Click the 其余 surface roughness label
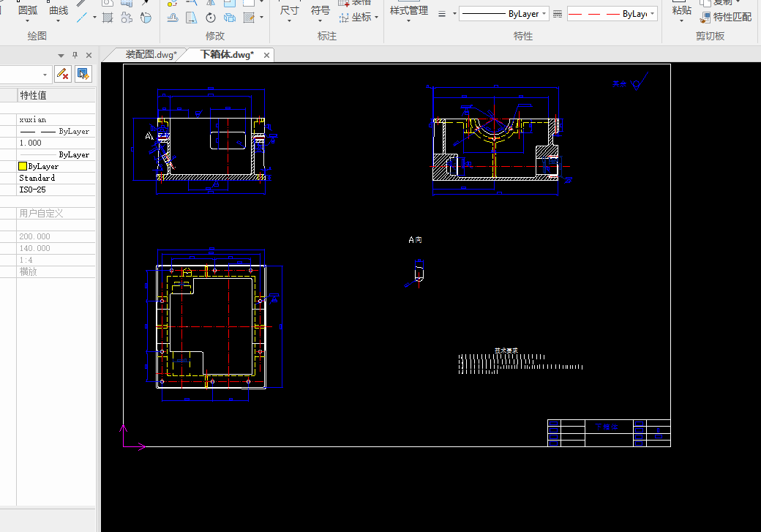761x532 pixels. point(619,84)
